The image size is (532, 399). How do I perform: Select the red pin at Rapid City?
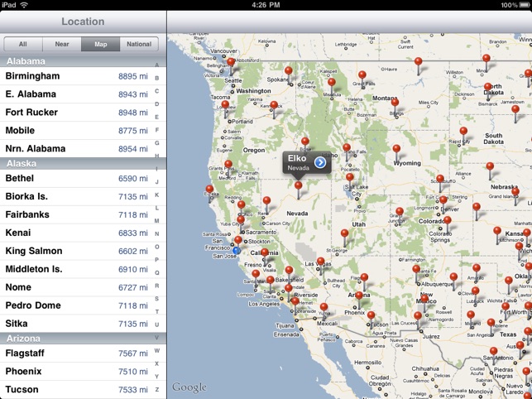(x=463, y=131)
